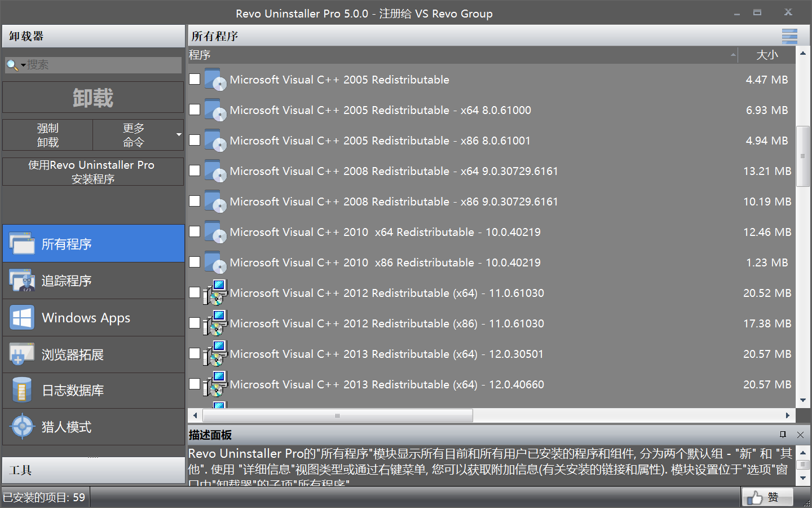812x508 pixels.
Task: Collapse the Uninstaller (卸载器) section header
Action: click(x=94, y=36)
